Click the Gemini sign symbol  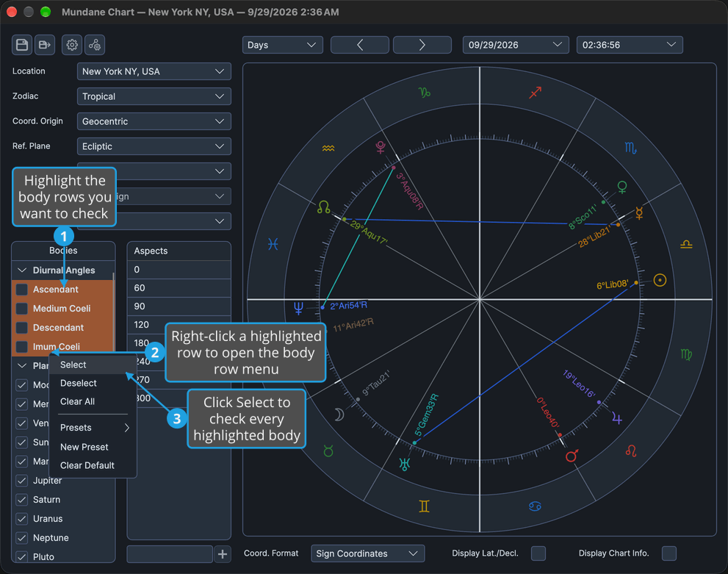(x=424, y=506)
